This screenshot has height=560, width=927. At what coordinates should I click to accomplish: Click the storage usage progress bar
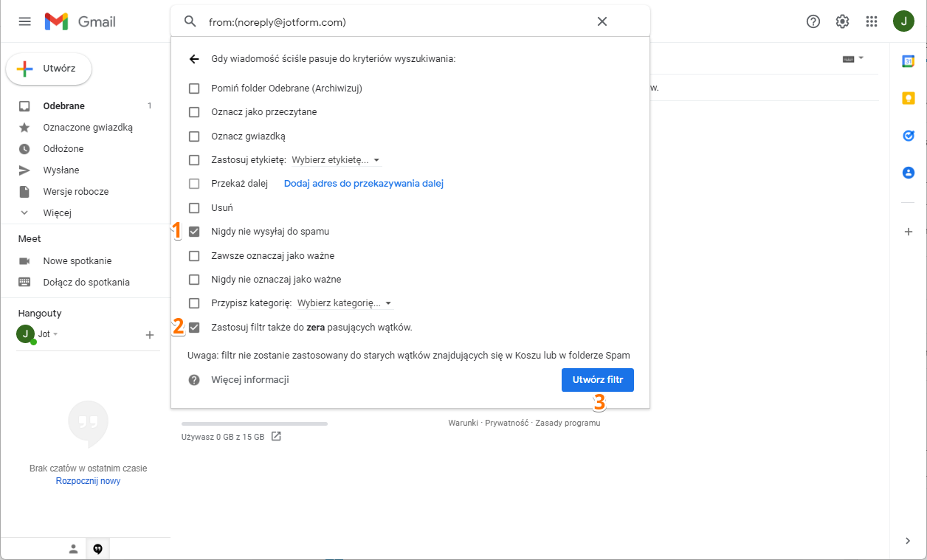click(254, 423)
